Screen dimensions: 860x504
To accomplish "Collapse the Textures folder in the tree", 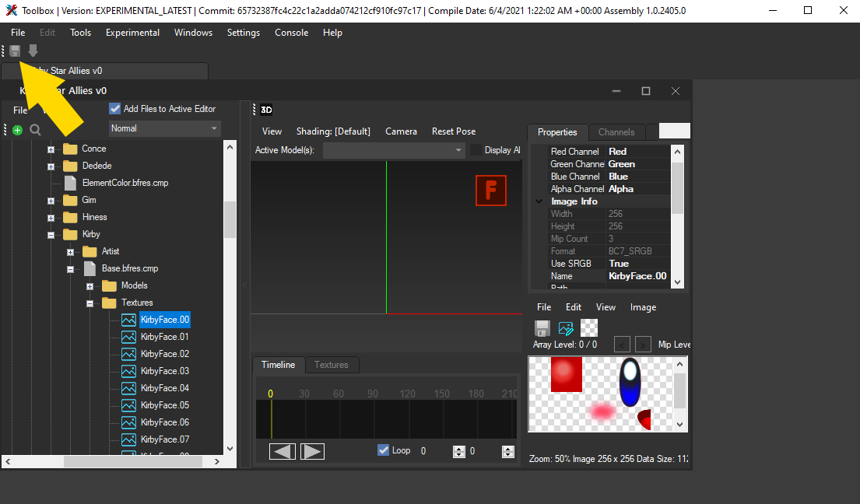I will [x=89, y=303].
